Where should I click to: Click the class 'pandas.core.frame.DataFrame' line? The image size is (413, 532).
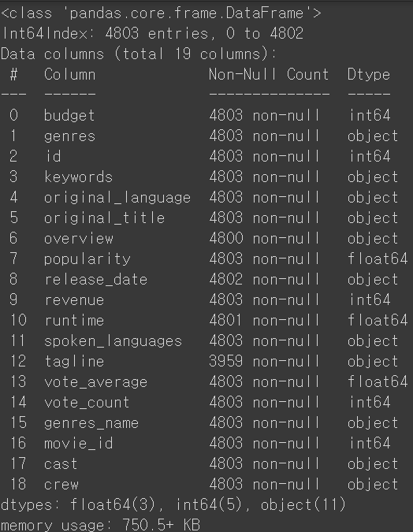[x=161, y=13]
